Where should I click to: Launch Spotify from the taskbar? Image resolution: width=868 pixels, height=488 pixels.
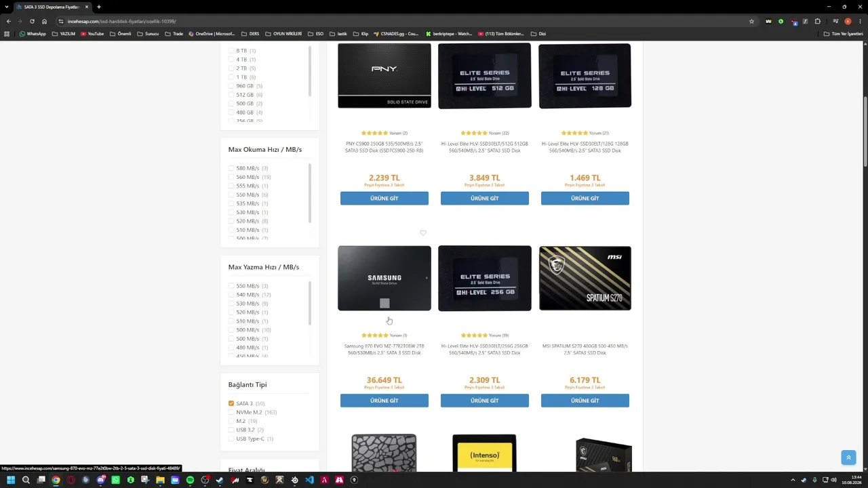click(x=190, y=480)
